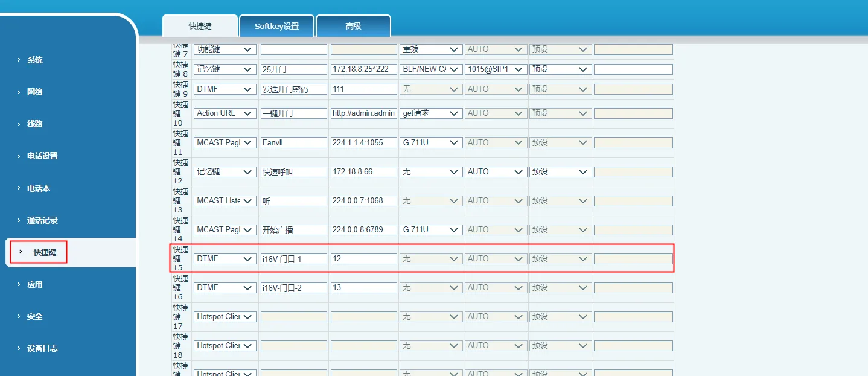Click the 发送开门密码 name field
The height and width of the screenshot is (376, 868).
pyautogui.click(x=293, y=89)
